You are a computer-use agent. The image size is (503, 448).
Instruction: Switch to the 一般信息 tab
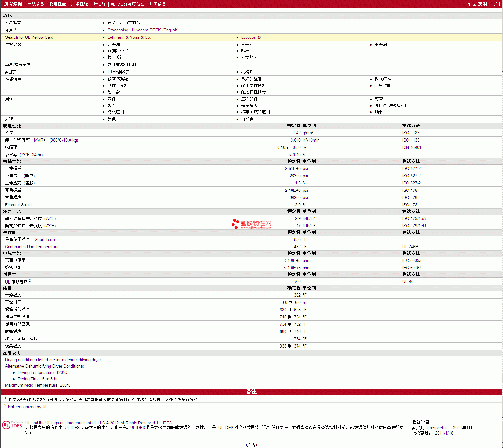[x=36, y=4]
